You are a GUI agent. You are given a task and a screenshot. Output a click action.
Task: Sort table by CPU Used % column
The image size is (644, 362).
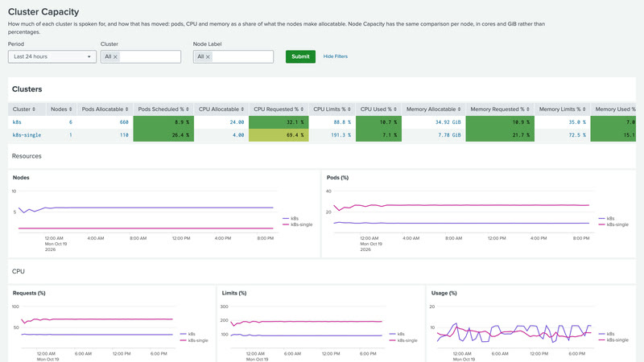(x=378, y=109)
